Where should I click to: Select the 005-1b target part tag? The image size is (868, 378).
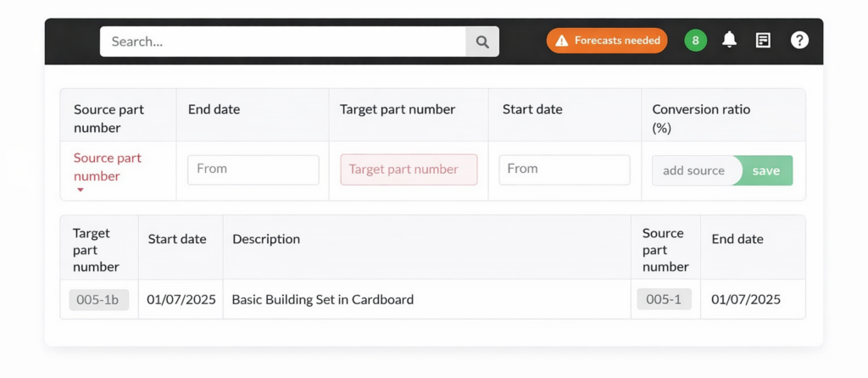(98, 299)
